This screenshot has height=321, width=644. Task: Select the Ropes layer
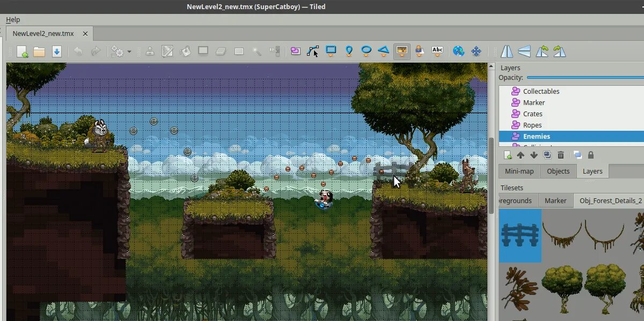572,125
